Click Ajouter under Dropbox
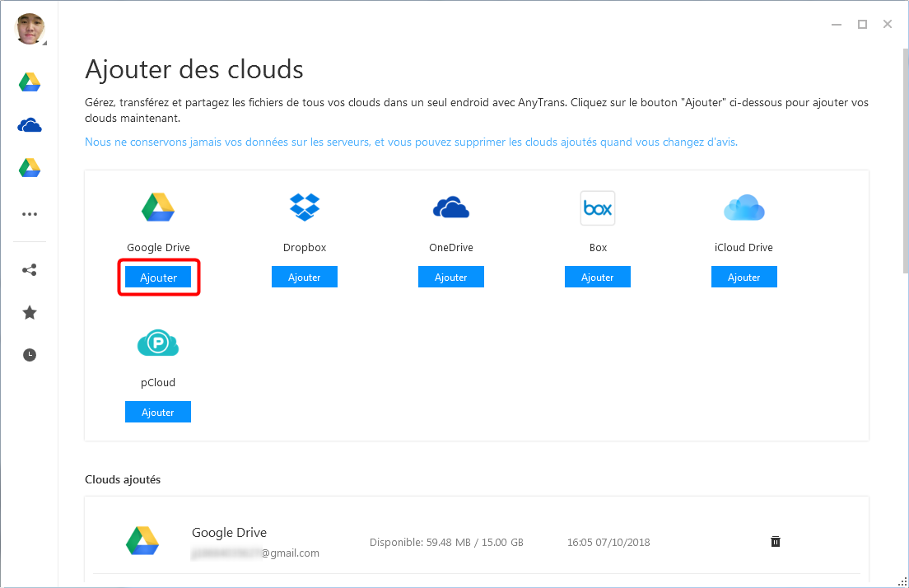Viewport: 909px width, 588px height. click(x=305, y=278)
